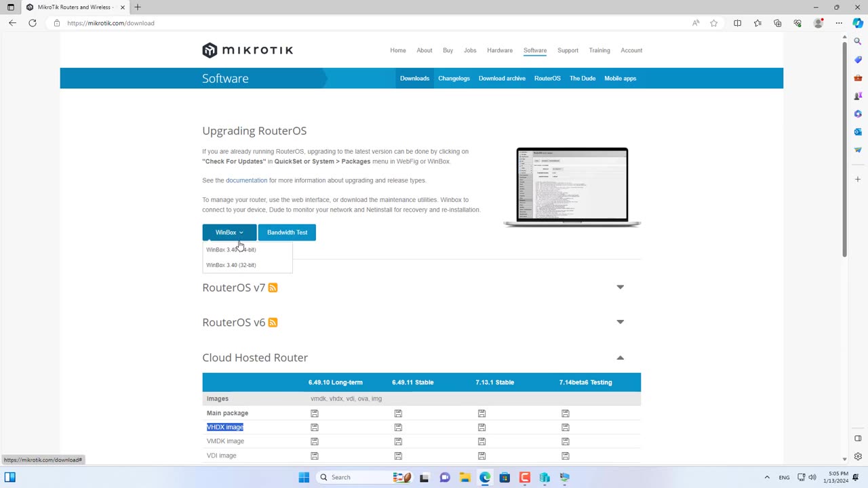Download VHDX image for 7.14beta6 Testing
This screenshot has height=488, width=868.
[565, 428]
